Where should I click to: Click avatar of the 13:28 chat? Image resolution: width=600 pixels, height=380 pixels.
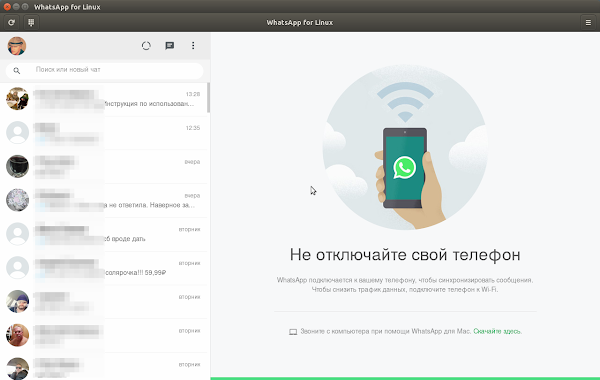coord(17,99)
